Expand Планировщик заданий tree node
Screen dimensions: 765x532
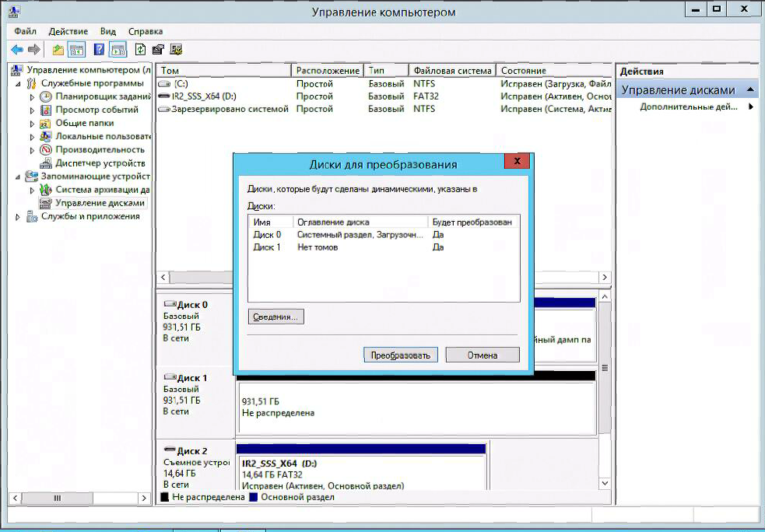pos(32,96)
